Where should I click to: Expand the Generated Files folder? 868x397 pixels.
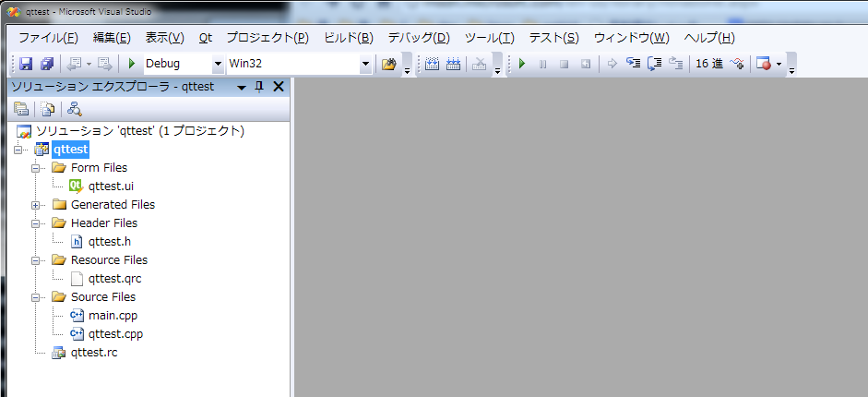[x=36, y=205]
